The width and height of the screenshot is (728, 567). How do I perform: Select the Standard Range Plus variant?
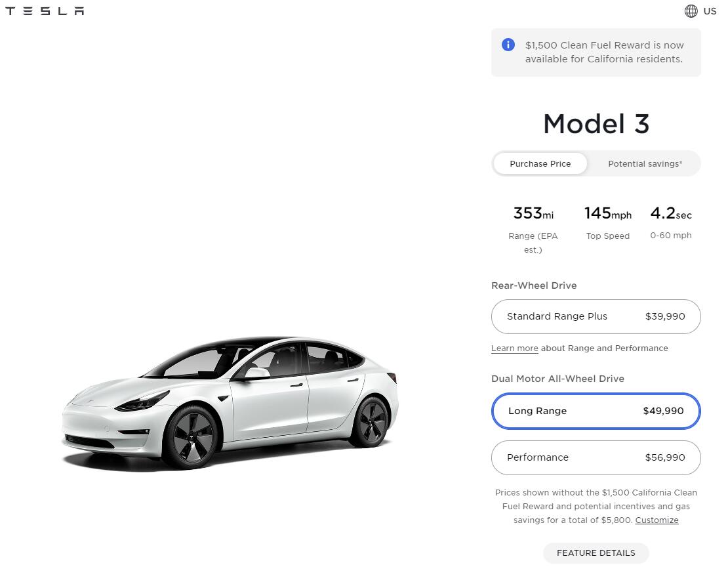pos(596,316)
